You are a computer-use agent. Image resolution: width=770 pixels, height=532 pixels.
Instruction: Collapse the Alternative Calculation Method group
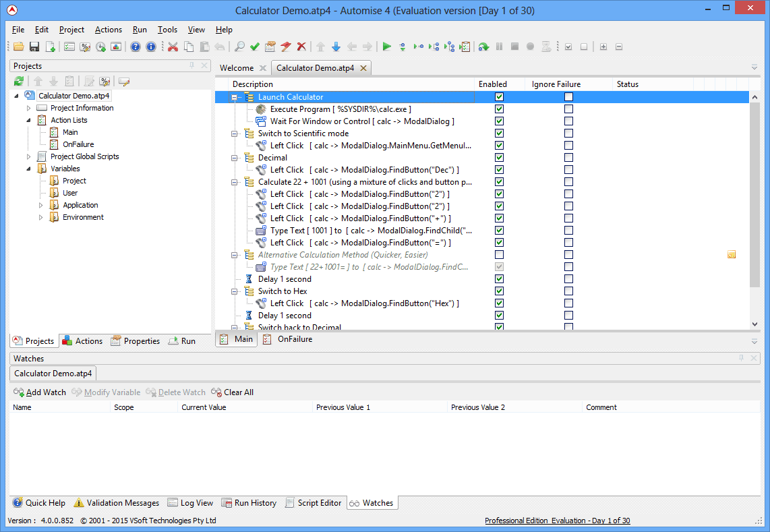234,255
